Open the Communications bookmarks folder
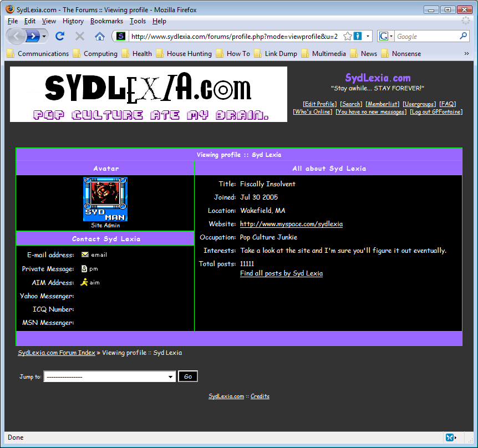The width and height of the screenshot is (478, 448). click(38, 54)
